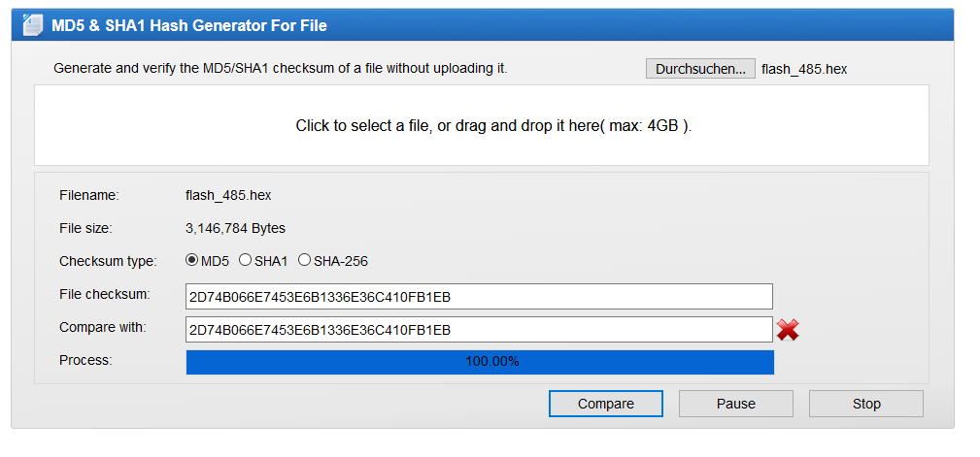Screen dimensions: 980x457
Task: Click the hash generator document icon in title bar
Action: click(x=33, y=25)
